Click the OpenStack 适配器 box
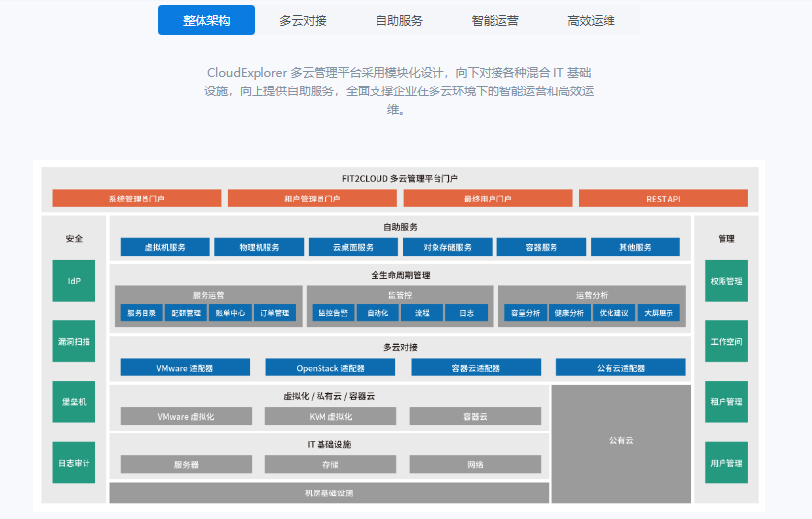The width and height of the screenshot is (812, 519). point(330,368)
